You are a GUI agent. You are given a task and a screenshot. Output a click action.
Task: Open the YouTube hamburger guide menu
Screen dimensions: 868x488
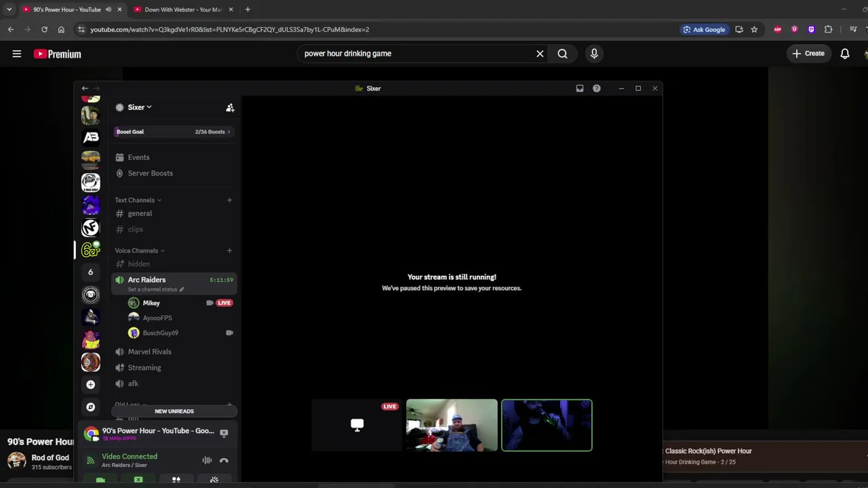pyautogui.click(x=17, y=54)
